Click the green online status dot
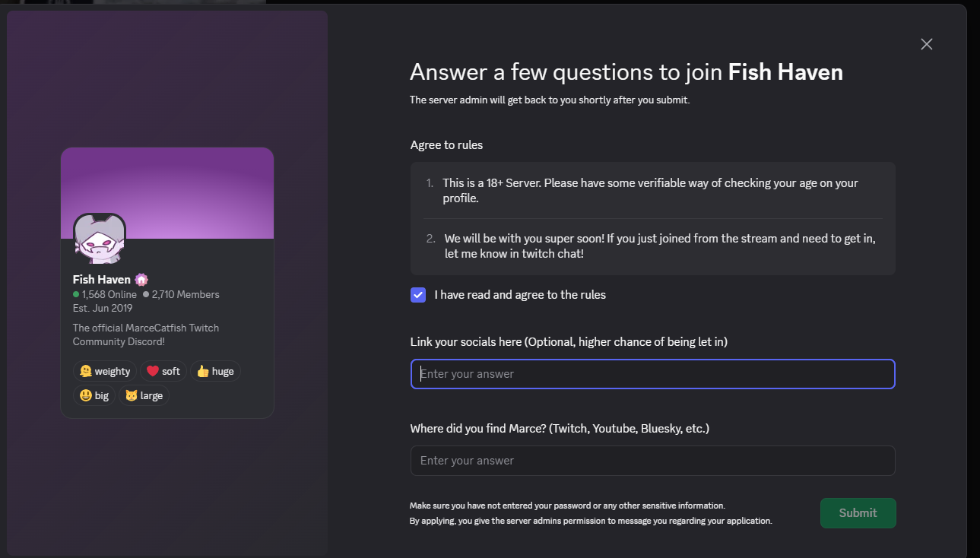Screen dimensions: 980x558 click(x=76, y=294)
